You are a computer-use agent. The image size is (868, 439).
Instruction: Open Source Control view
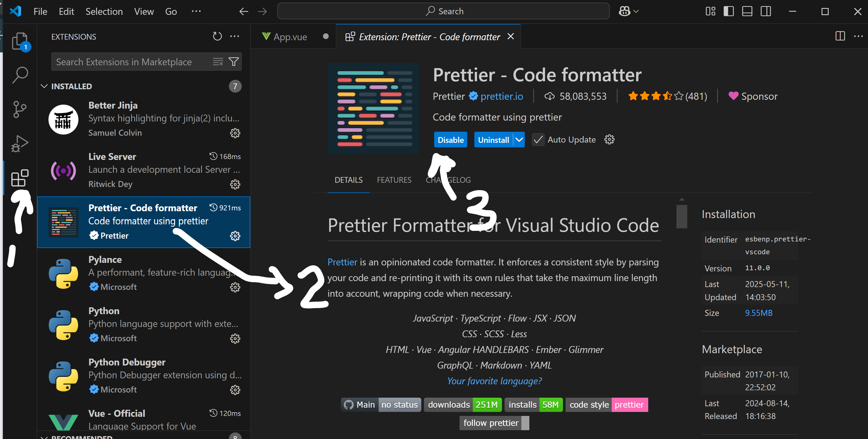pyautogui.click(x=20, y=109)
